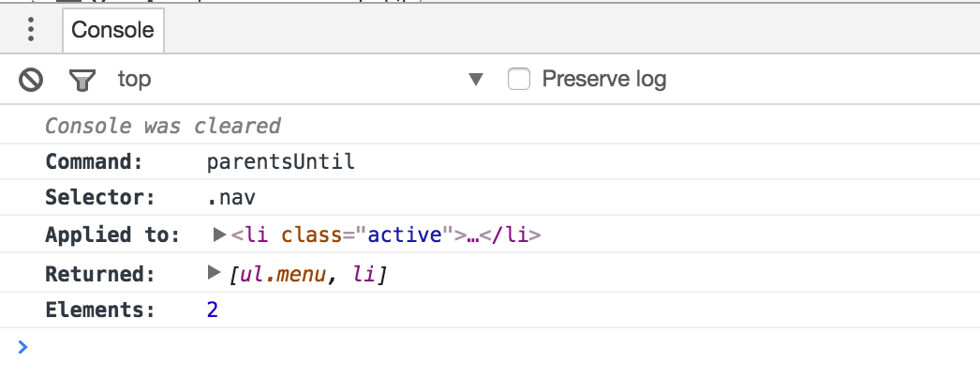Clear the console with the clear icon

32,80
